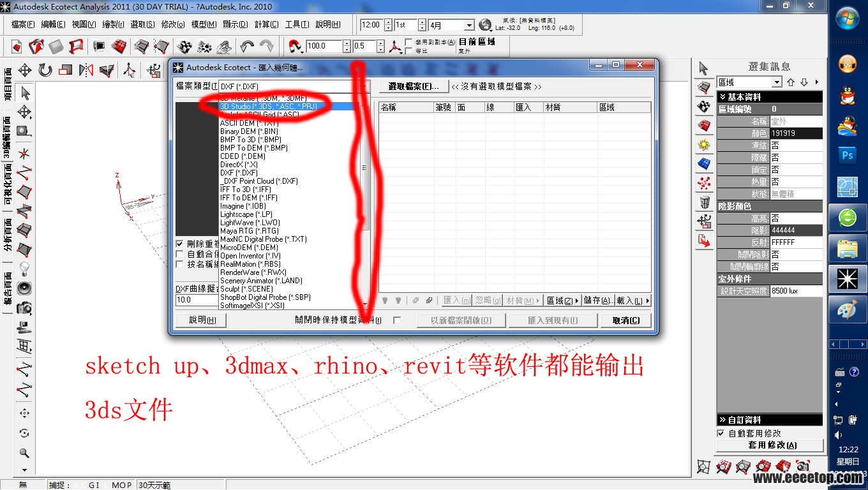Click the checkered material panel icon on right
Screen dimensions: 868x490
click(704, 107)
